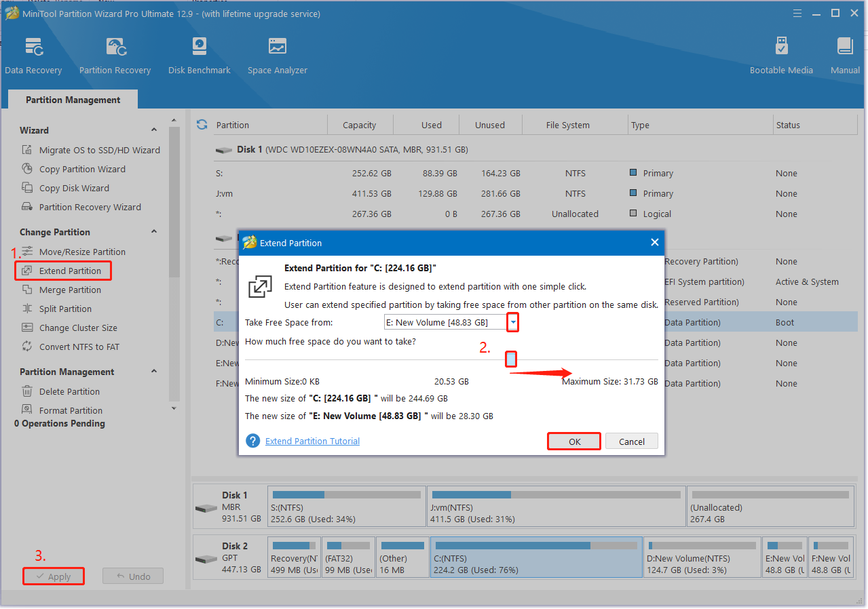This screenshot has height=609, width=868.
Task: Select the J:vm partition row
Action: point(535,193)
